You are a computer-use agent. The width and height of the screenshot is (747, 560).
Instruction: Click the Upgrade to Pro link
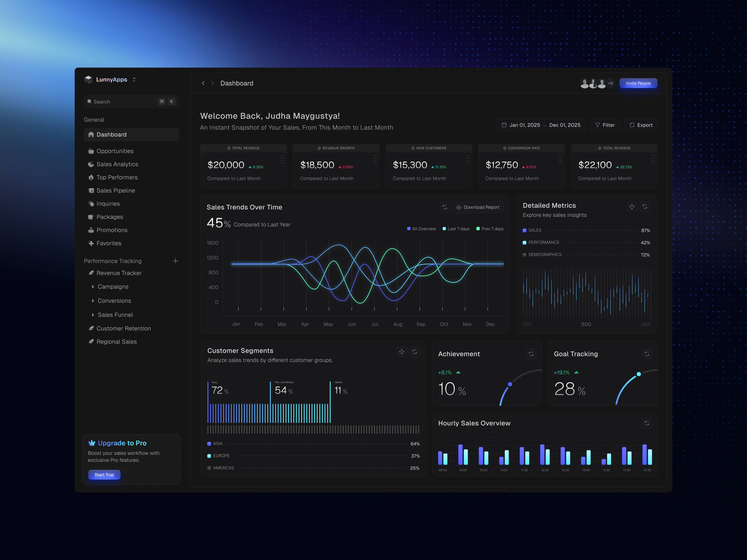(x=122, y=443)
